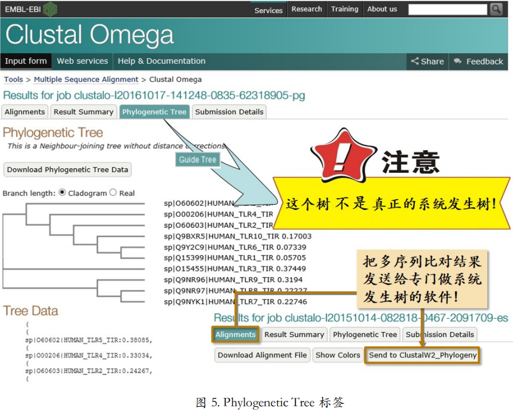
Task: Open the Web services tab
Action: click(83, 61)
